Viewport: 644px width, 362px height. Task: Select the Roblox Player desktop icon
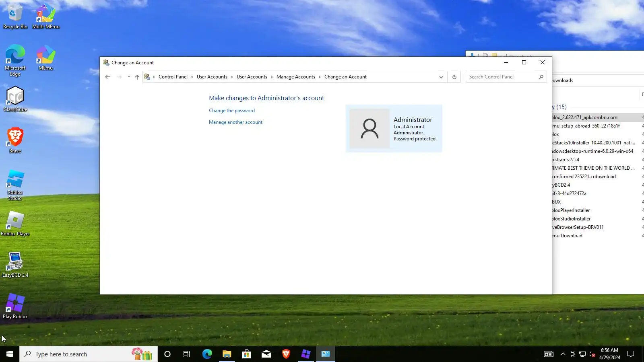click(15, 224)
